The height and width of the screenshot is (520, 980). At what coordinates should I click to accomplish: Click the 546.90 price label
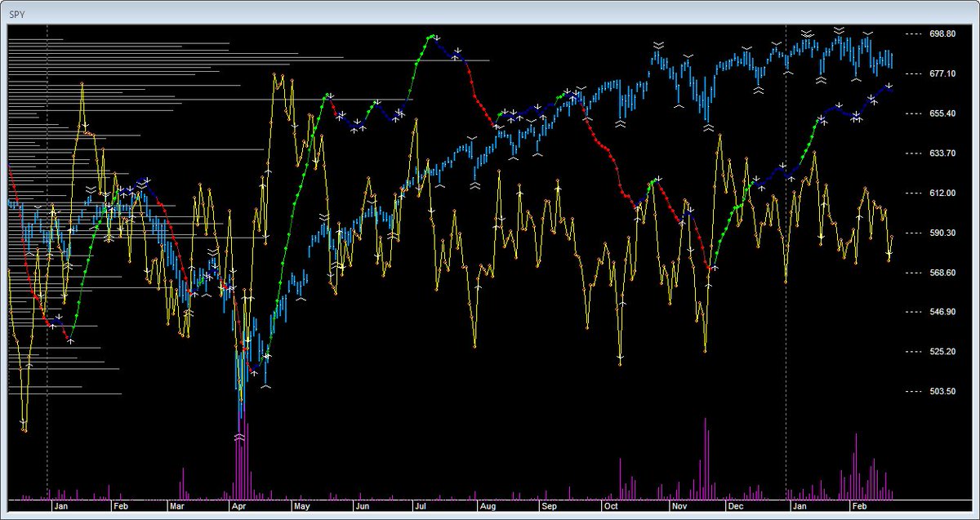point(942,312)
